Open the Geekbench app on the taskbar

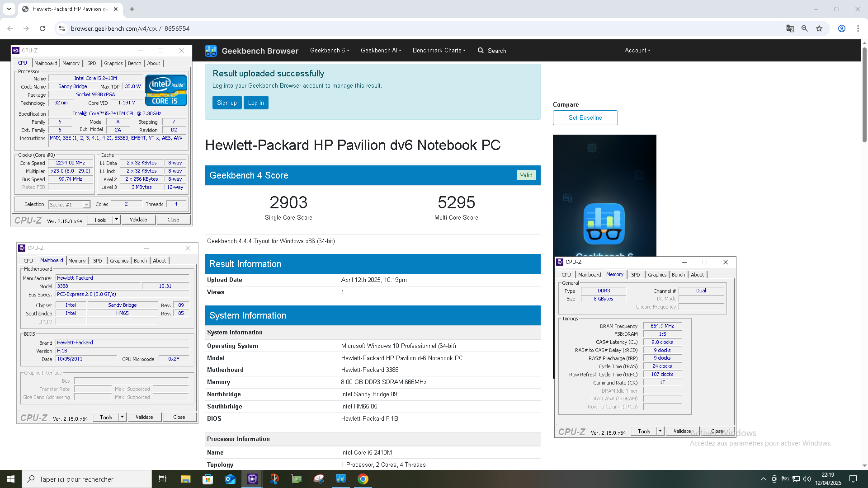pyautogui.click(x=340, y=479)
